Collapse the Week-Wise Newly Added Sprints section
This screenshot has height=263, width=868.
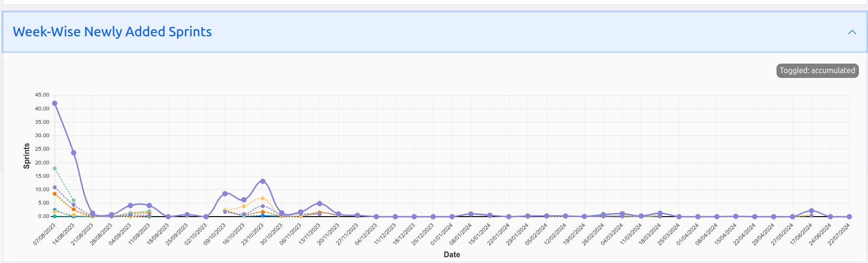[x=852, y=32]
